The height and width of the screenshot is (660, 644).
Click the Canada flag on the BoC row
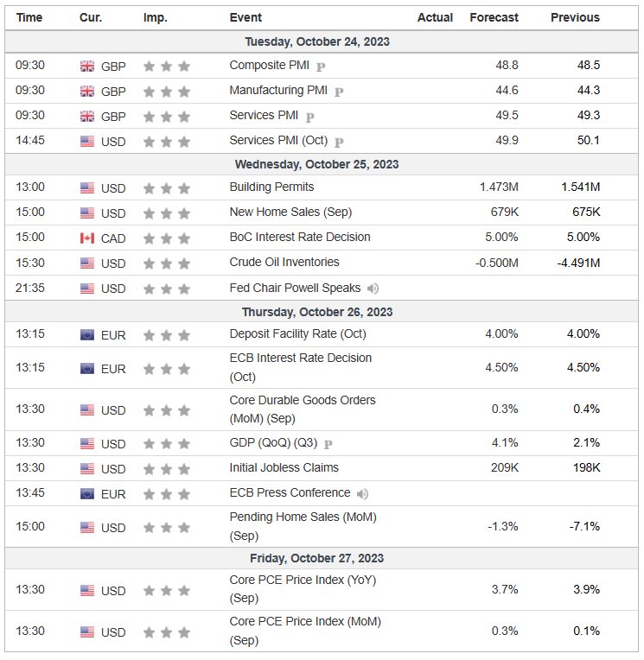87,238
